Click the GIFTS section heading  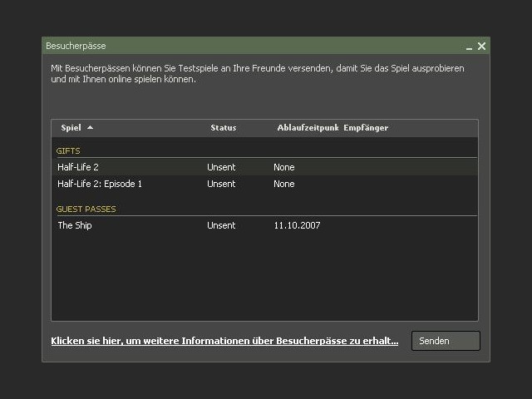click(68, 150)
